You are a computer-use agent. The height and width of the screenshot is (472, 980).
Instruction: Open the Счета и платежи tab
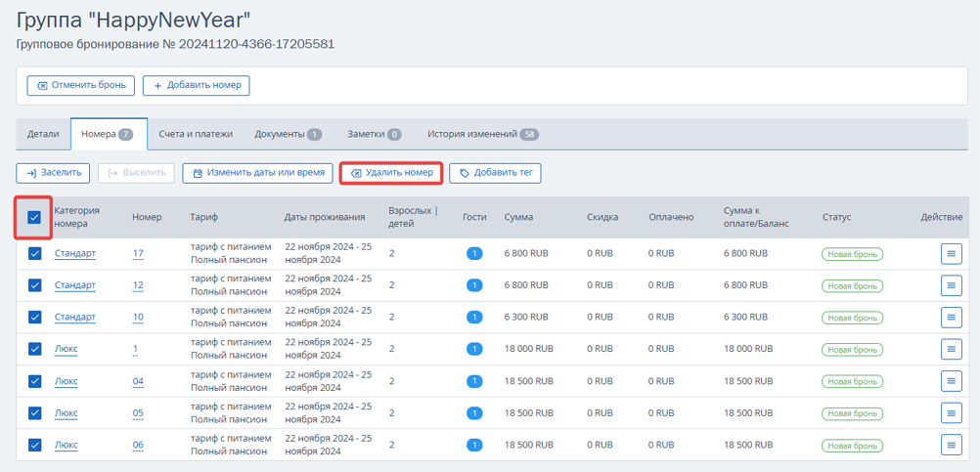coord(196,134)
